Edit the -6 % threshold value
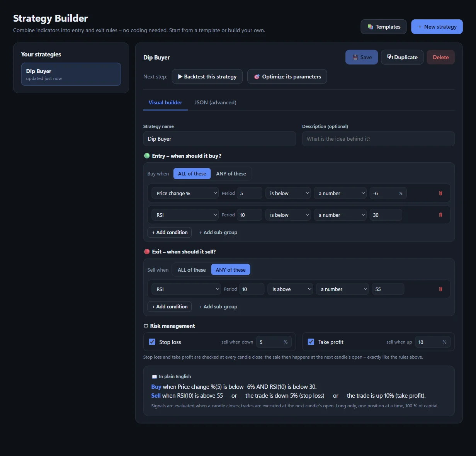 [x=388, y=193]
